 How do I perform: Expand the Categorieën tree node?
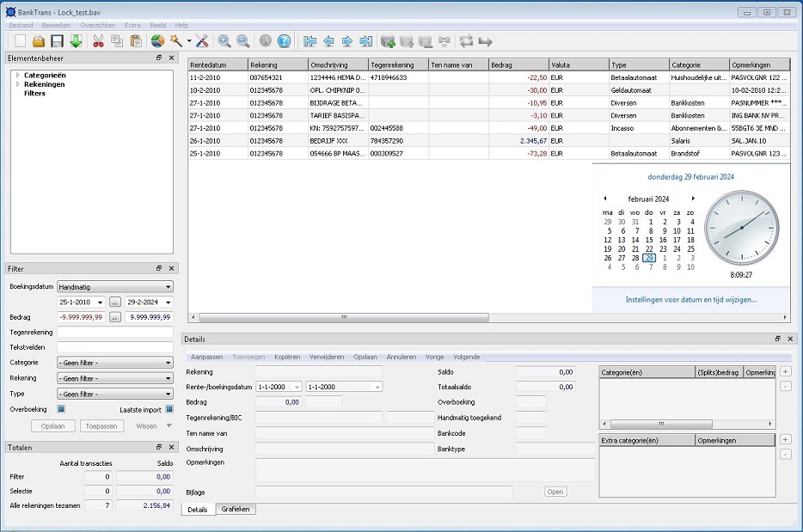[x=17, y=76]
